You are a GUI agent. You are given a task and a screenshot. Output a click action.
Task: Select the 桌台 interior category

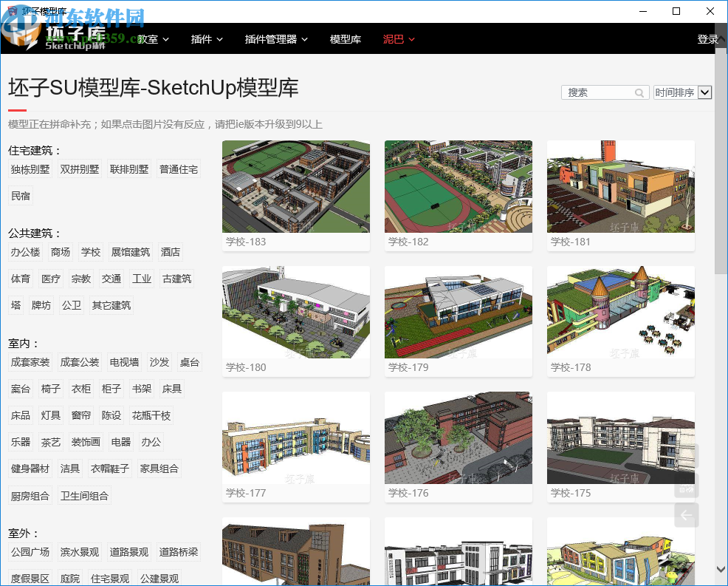click(x=190, y=363)
